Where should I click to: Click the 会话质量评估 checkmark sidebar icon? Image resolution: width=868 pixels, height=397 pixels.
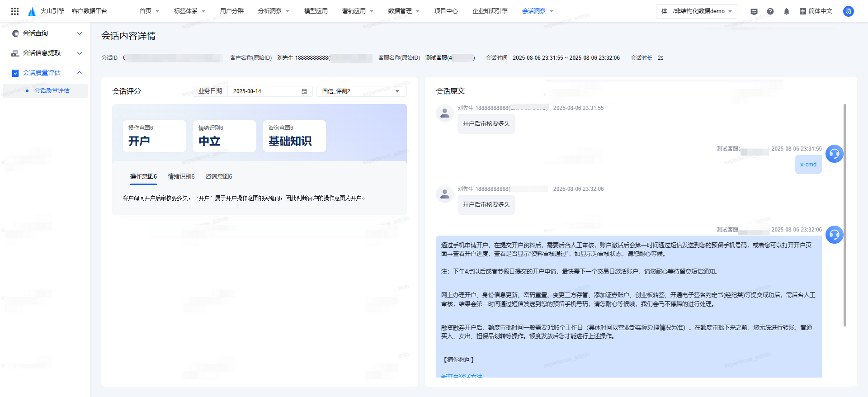[15, 73]
